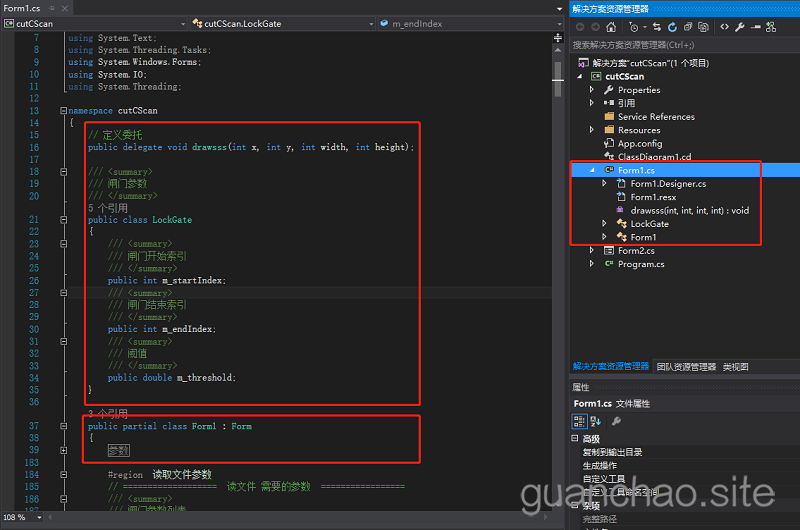Expand the LockGate class node arrow
The width and height of the screenshot is (800, 530).
pos(605,223)
